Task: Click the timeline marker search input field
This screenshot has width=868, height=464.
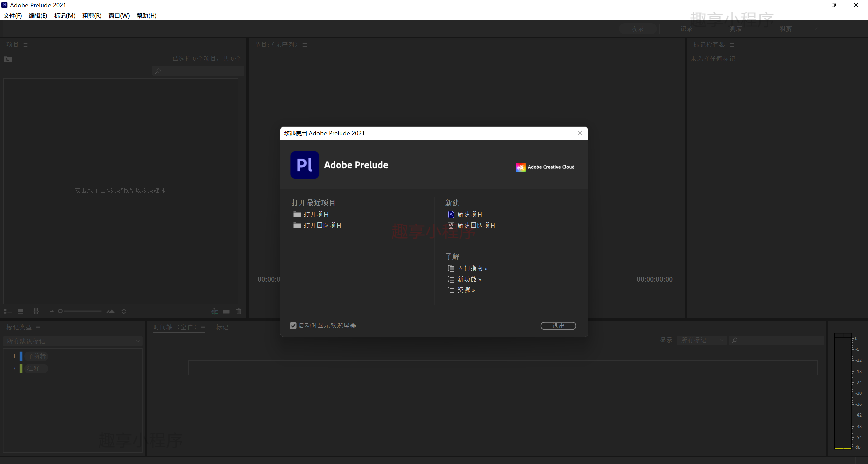Action: (776, 340)
